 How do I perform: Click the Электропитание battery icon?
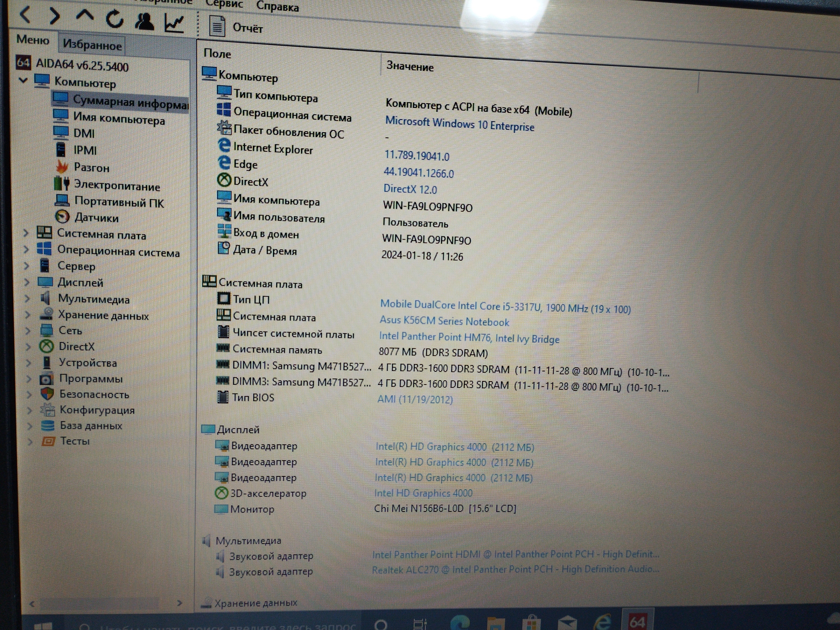(62, 184)
